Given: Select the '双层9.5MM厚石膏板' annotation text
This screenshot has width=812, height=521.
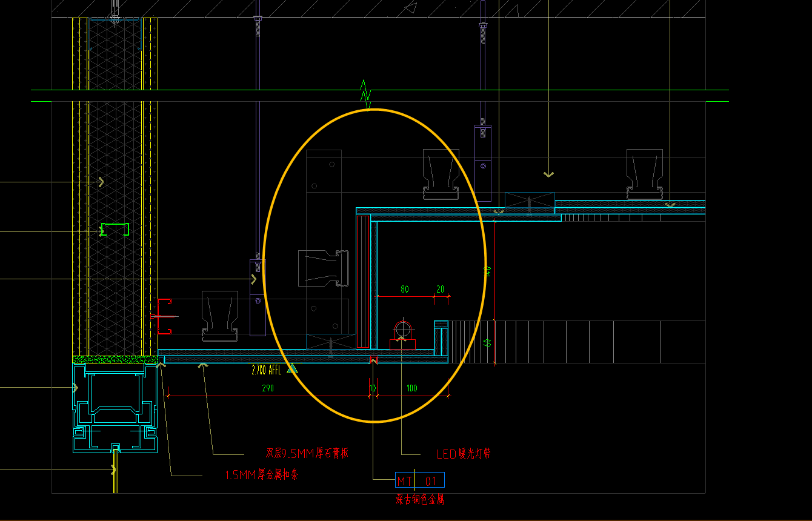Looking at the screenshot, I should tap(307, 453).
